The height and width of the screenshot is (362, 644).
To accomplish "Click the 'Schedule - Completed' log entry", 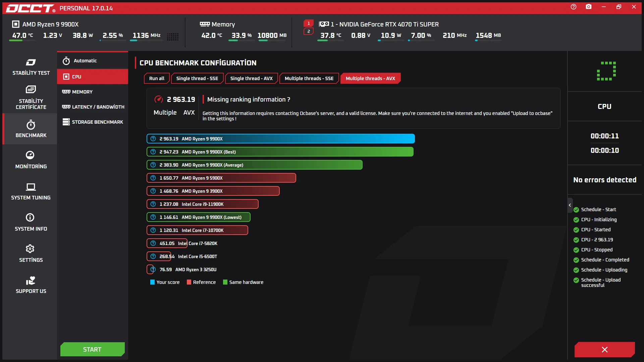I will 601,260.
